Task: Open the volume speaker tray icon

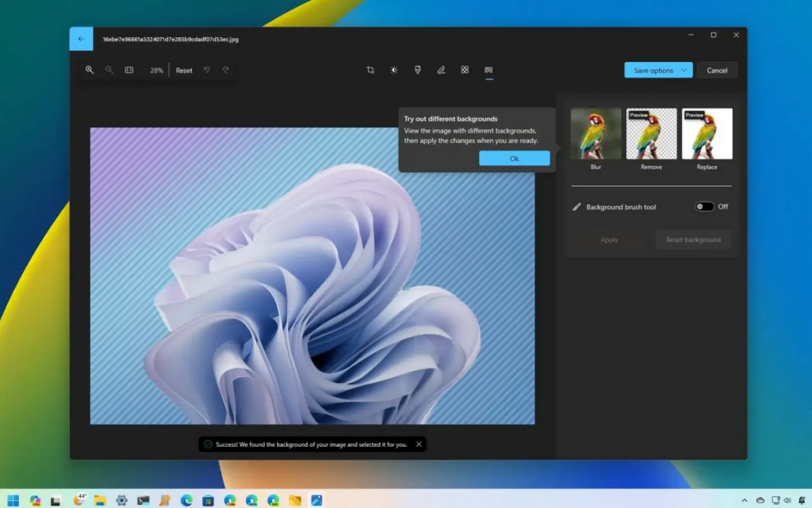Action: coord(787,500)
